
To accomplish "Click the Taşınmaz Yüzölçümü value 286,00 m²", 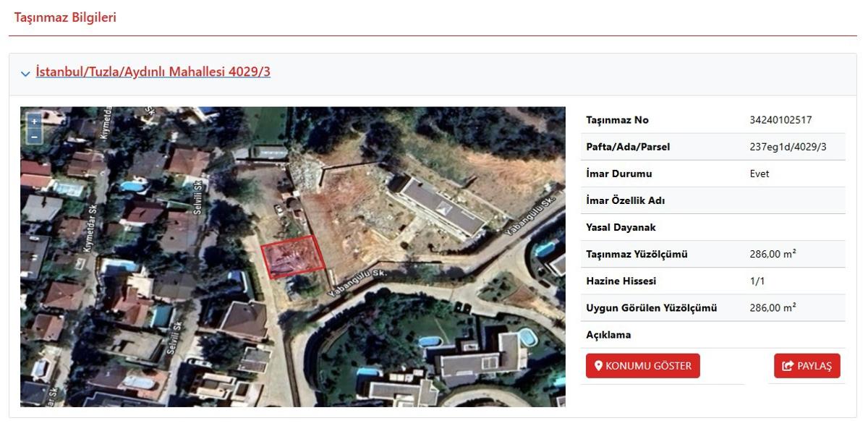I will 773,255.
